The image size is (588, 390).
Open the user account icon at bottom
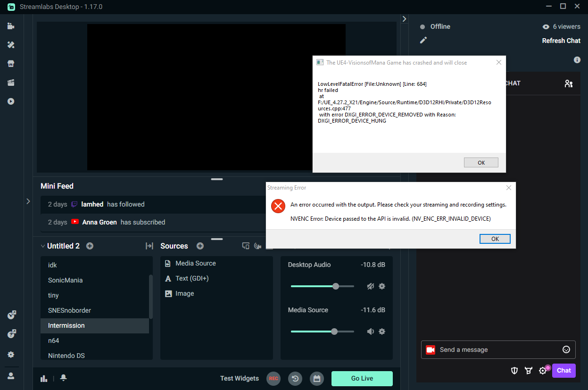point(11,376)
